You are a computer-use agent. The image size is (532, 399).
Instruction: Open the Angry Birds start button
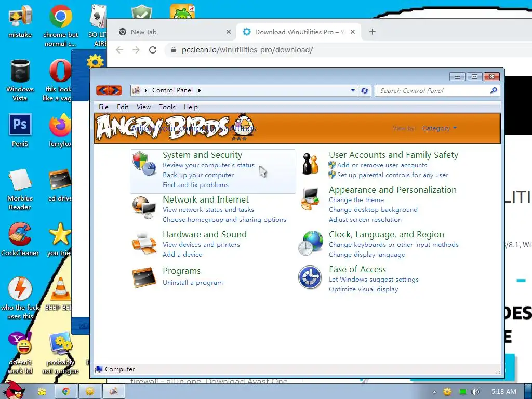click(14, 390)
